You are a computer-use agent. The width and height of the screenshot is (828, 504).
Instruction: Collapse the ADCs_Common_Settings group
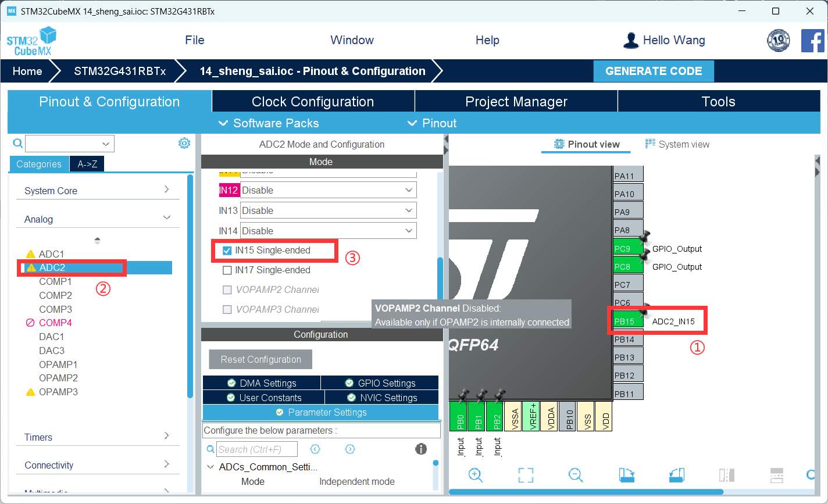coord(210,467)
